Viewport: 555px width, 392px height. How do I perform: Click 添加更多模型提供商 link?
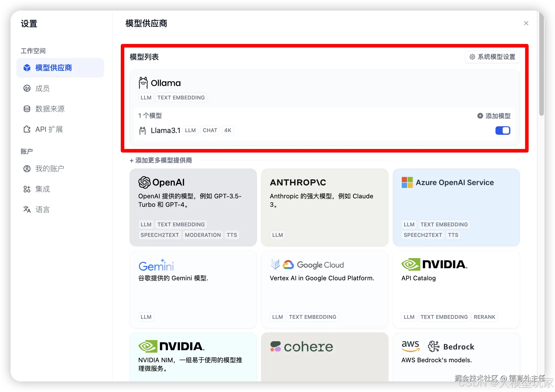161,160
